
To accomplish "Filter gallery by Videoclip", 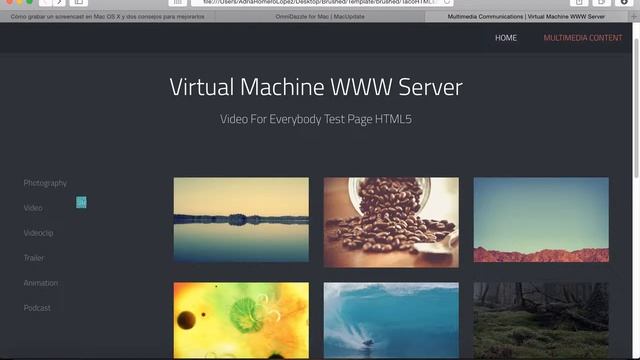I will (x=38, y=233).
